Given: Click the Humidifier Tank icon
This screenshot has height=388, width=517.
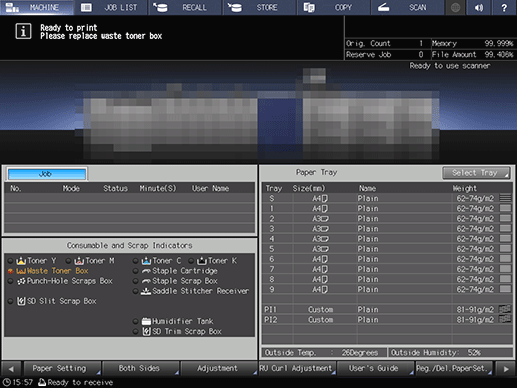Looking at the screenshot, I should (x=146, y=321).
